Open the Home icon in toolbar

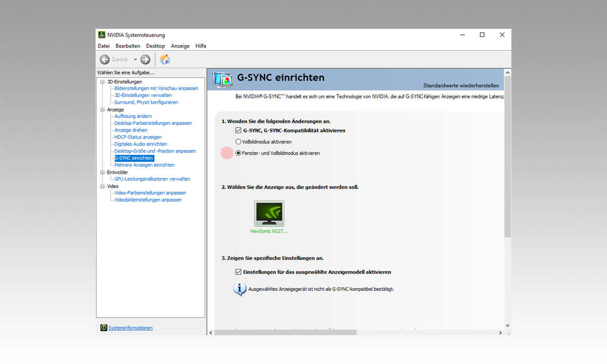pyautogui.click(x=165, y=59)
